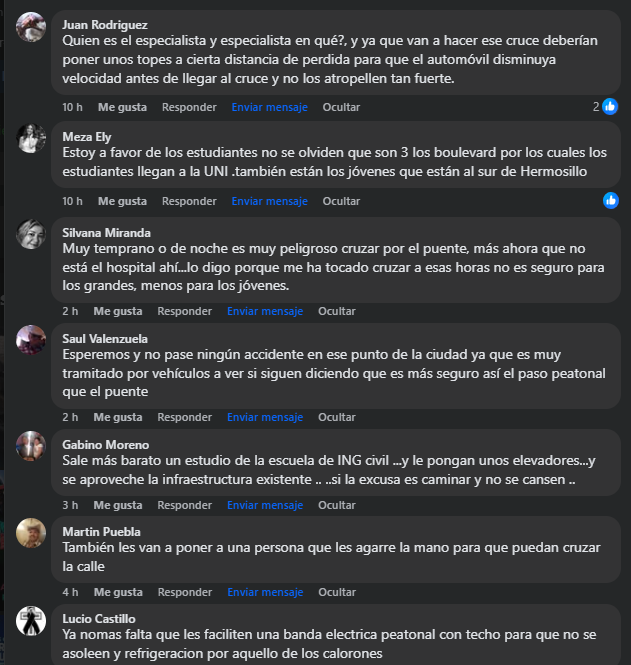This screenshot has width=631, height=665.
Task: Click Martin Puebla's profile avatar
Action: [x=31, y=533]
